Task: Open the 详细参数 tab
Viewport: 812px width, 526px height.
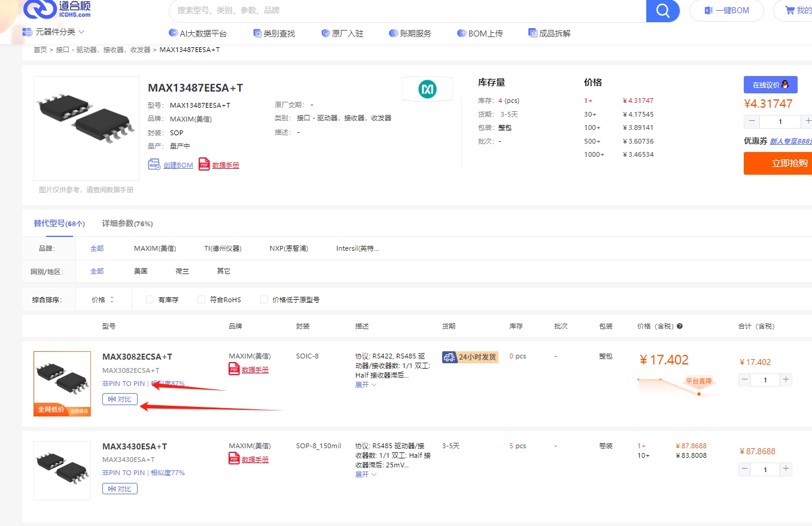Action: 127,223
